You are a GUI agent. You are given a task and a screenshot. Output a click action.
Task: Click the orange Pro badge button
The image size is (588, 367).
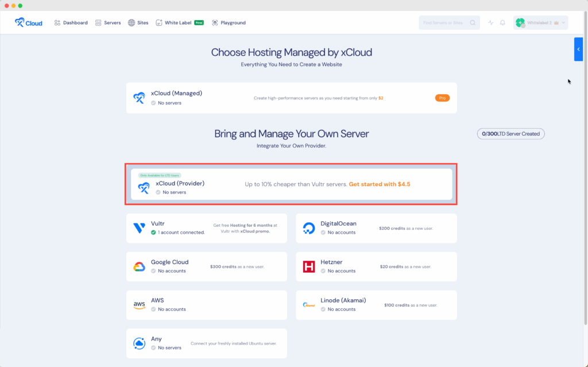pos(442,98)
